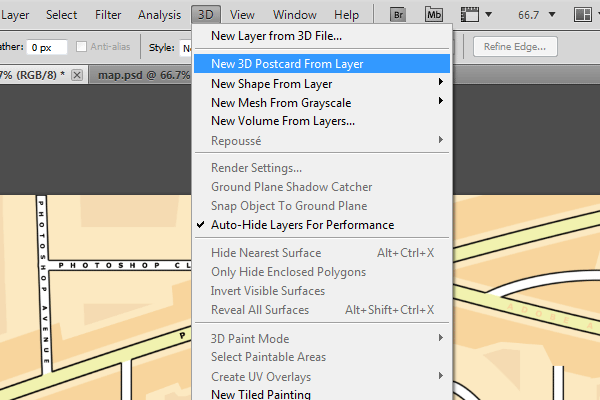Select Ground Plane Shadow Catcher
The image size is (600, 400).
pyautogui.click(x=322, y=187)
